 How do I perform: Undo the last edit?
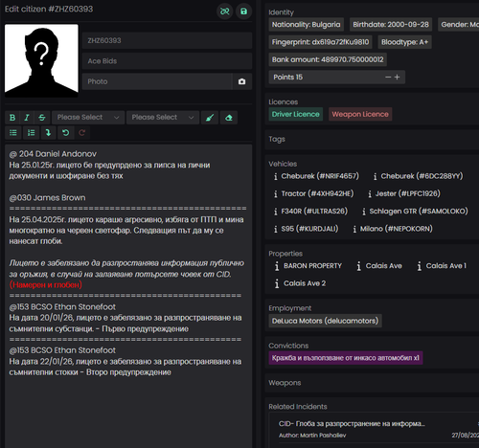click(66, 133)
